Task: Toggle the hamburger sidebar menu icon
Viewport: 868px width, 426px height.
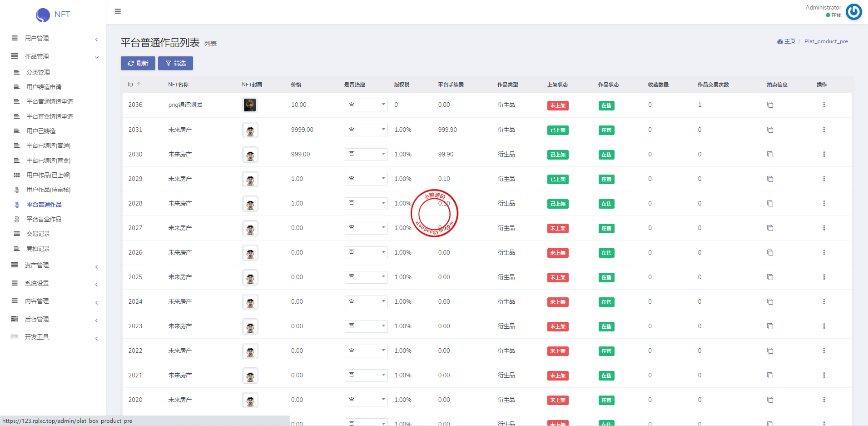Action: coord(118,11)
